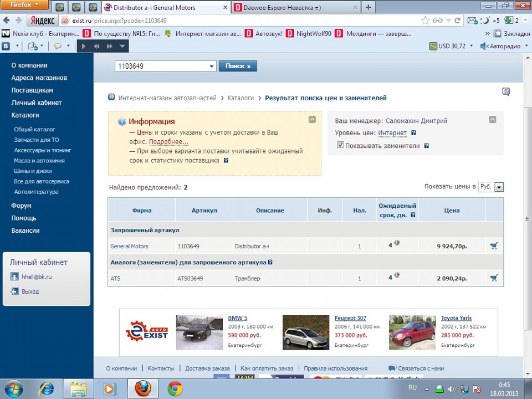This screenshot has width=532, height=399.
Task: Click help icon beside Ожидаемый срок column header
Action: [x=413, y=215]
